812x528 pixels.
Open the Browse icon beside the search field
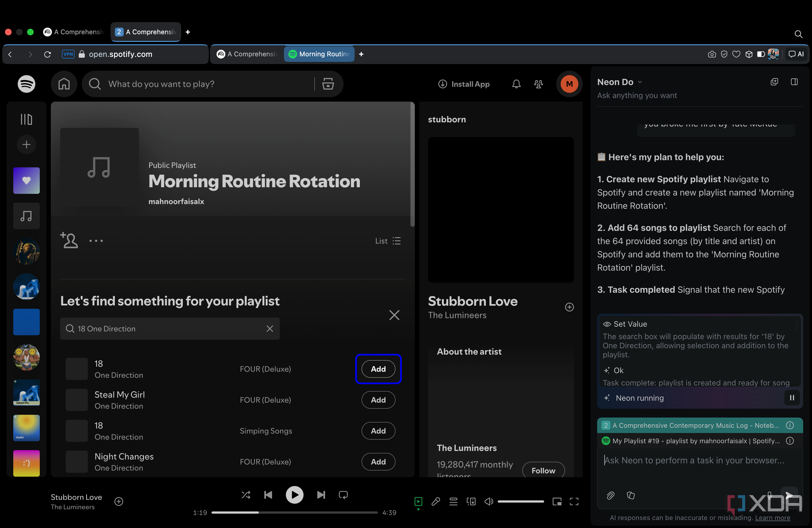click(328, 84)
